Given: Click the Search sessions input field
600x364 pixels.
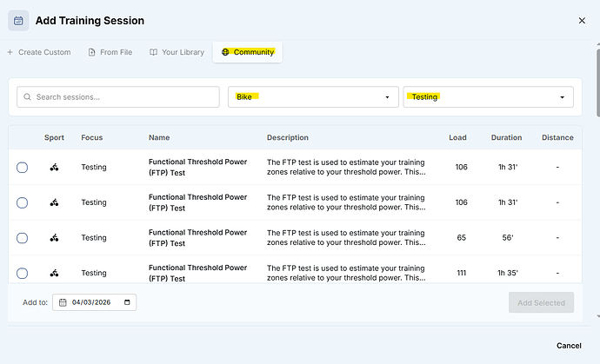Looking at the screenshot, I should [122, 97].
